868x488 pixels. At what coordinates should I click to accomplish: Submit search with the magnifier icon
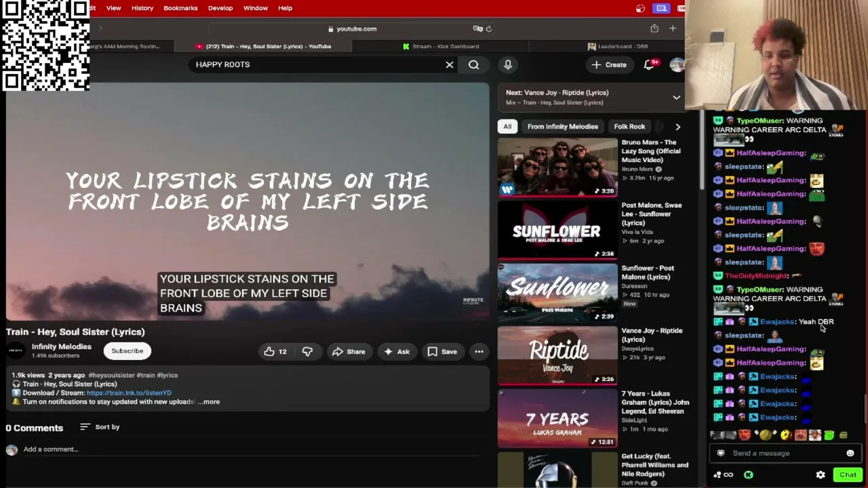click(473, 64)
